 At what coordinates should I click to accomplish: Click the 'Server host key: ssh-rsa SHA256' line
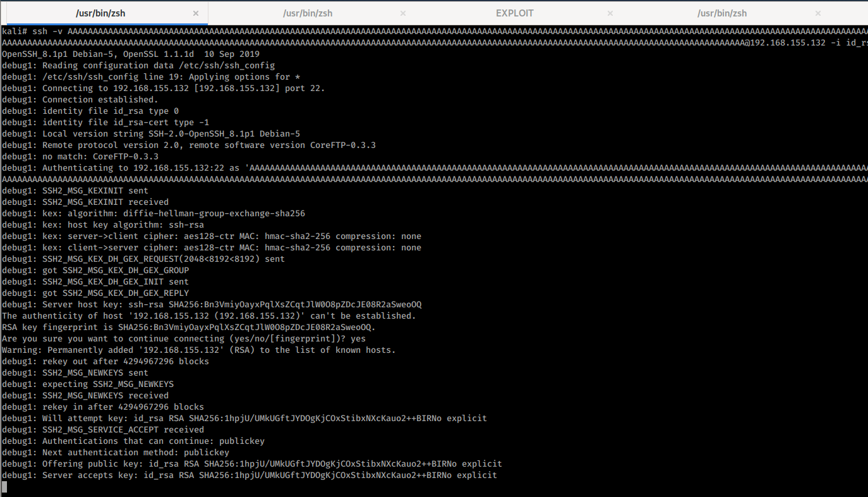212,304
